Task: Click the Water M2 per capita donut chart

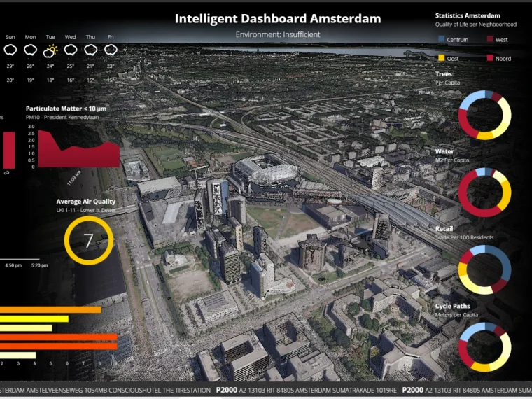Action: pos(485,192)
